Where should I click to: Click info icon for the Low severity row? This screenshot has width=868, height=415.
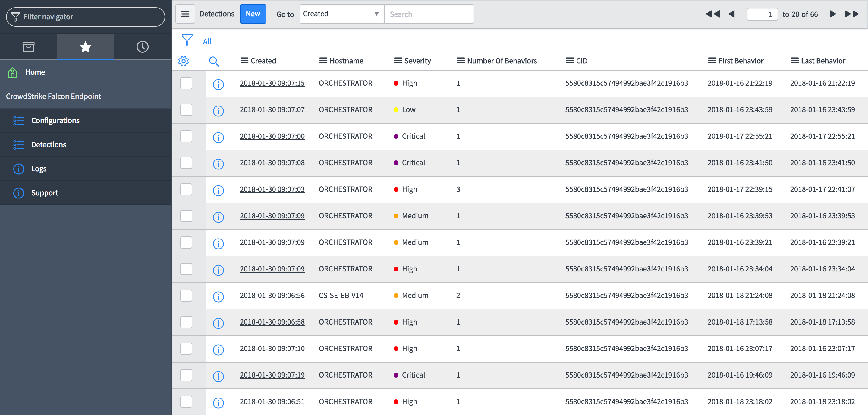[x=218, y=111]
